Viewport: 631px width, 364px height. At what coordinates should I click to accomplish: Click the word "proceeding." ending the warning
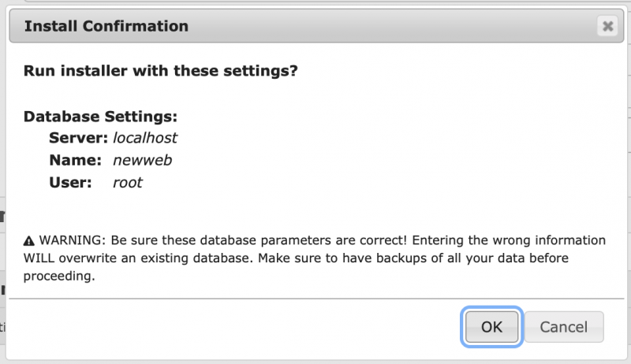click(x=60, y=277)
